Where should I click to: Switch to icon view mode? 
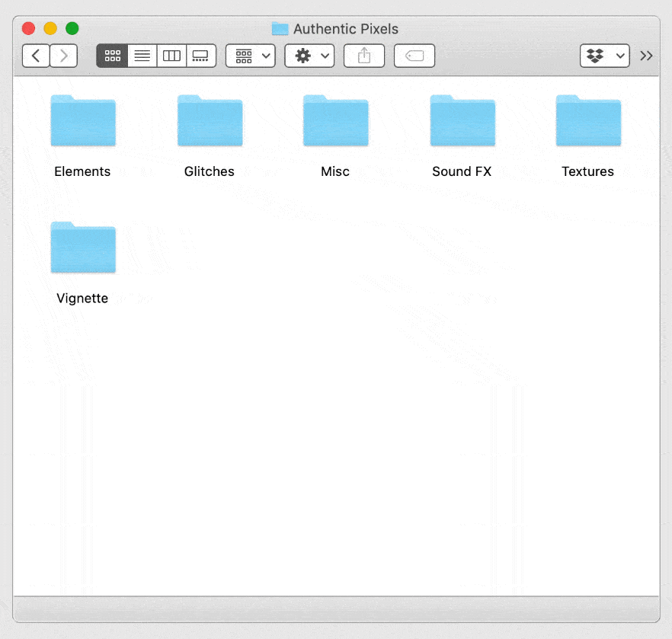click(112, 56)
